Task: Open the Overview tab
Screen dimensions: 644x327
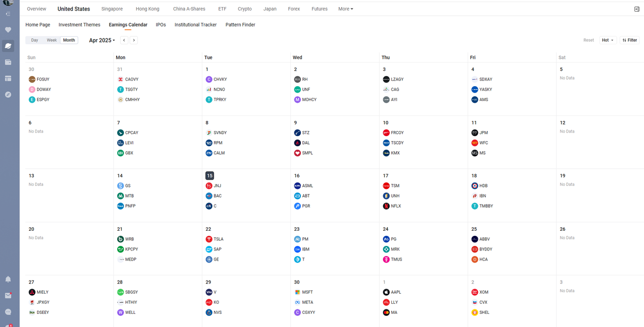Action: [37, 9]
